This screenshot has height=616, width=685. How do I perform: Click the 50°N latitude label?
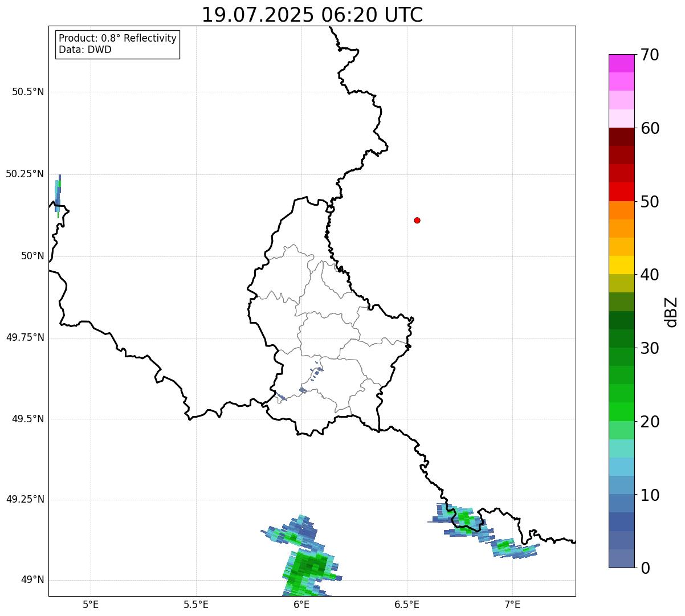32,256
